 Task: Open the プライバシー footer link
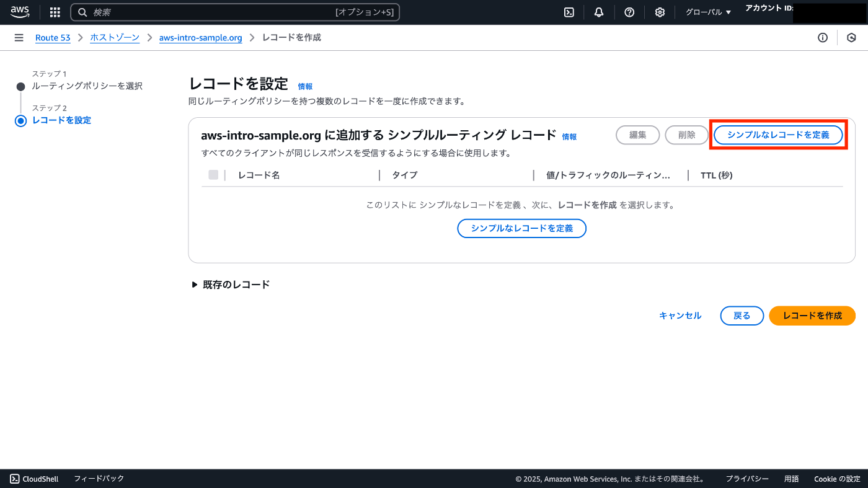(747, 479)
